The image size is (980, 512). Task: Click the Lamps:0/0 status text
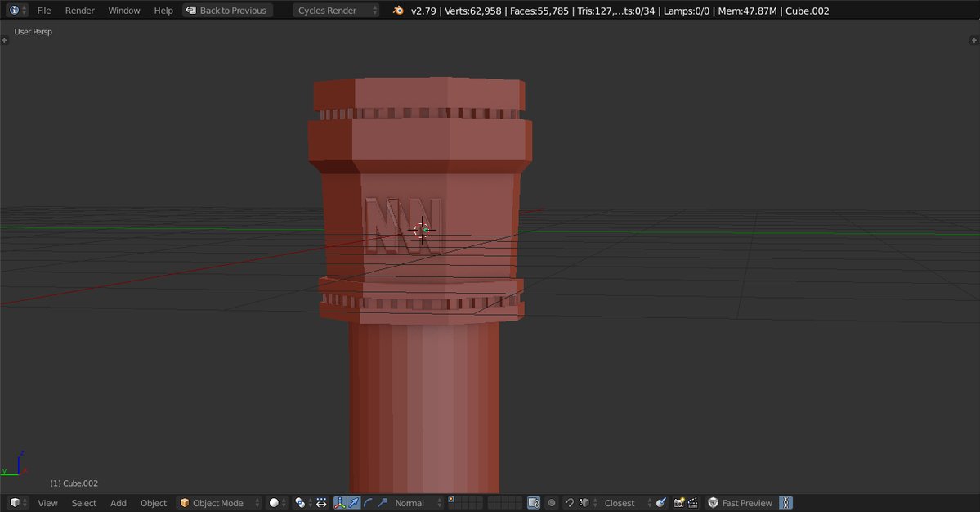tap(687, 11)
